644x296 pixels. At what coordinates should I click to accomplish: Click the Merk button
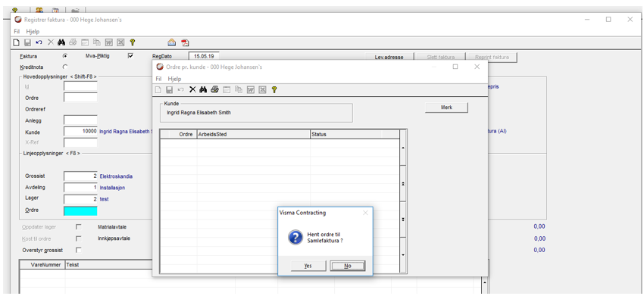[x=446, y=107]
